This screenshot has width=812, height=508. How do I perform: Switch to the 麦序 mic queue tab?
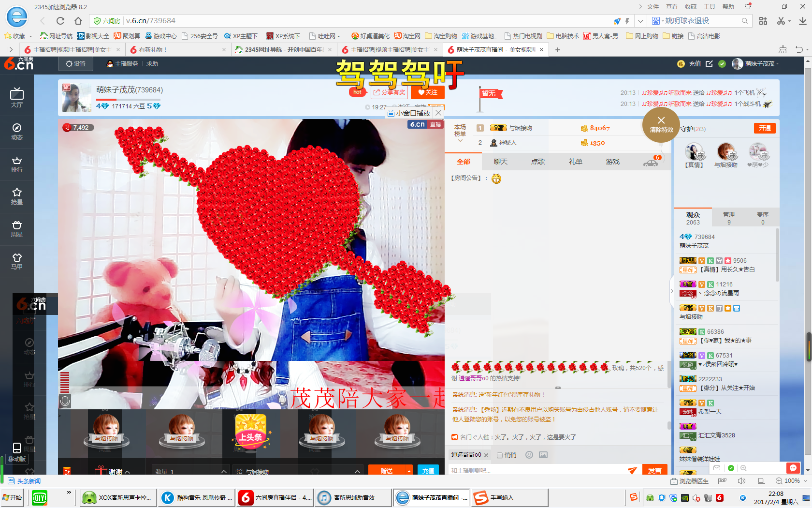point(763,218)
